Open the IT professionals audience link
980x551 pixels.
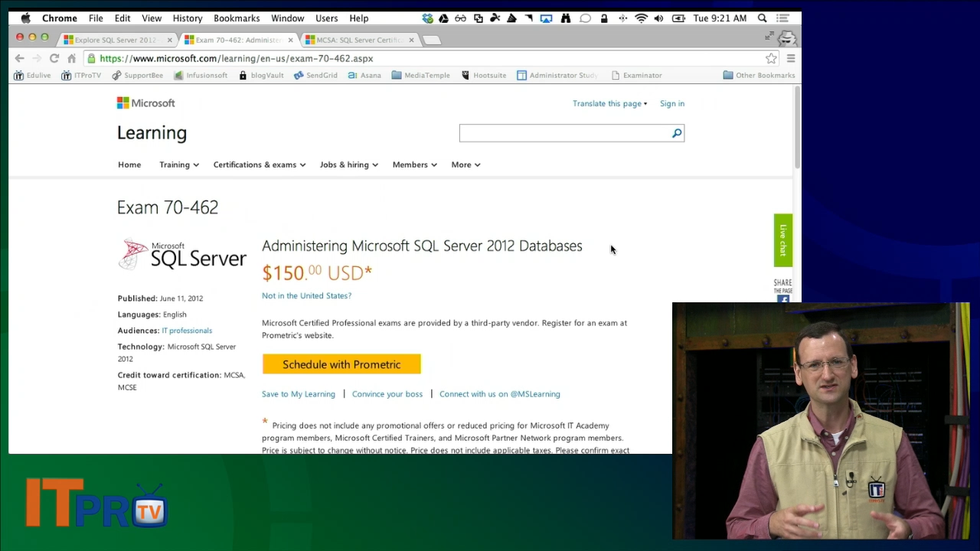tap(187, 331)
